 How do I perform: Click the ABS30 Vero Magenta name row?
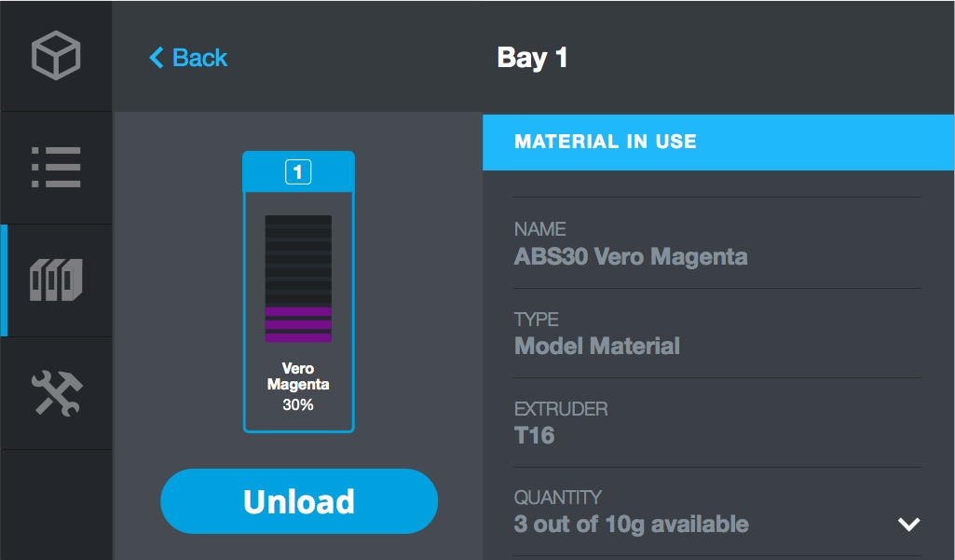[x=717, y=243]
